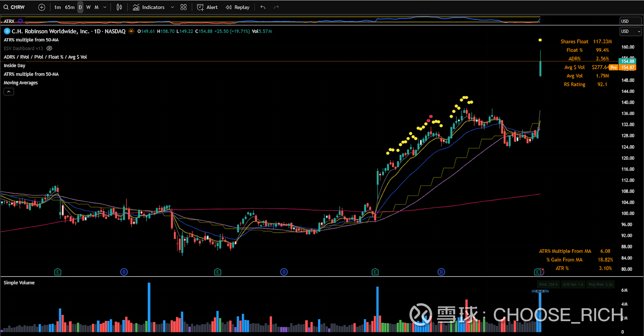Click the 160.00 price scale label
The width and height of the screenshot is (644, 336).
pos(628,47)
